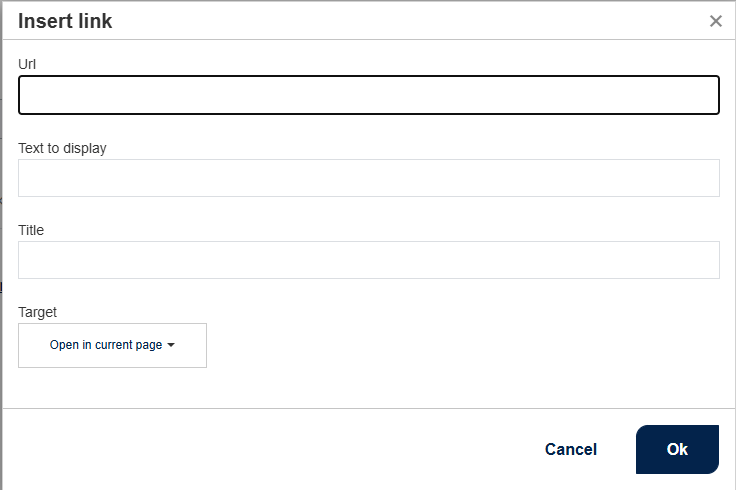Select the link display text field
Viewport: 736px width, 490px height.
click(x=368, y=178)
